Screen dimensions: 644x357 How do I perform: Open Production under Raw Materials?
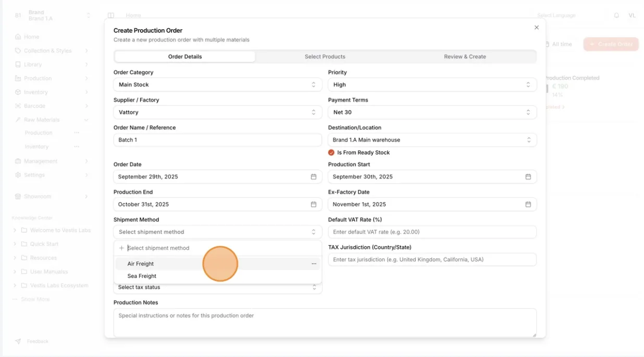tap(39, 133)
